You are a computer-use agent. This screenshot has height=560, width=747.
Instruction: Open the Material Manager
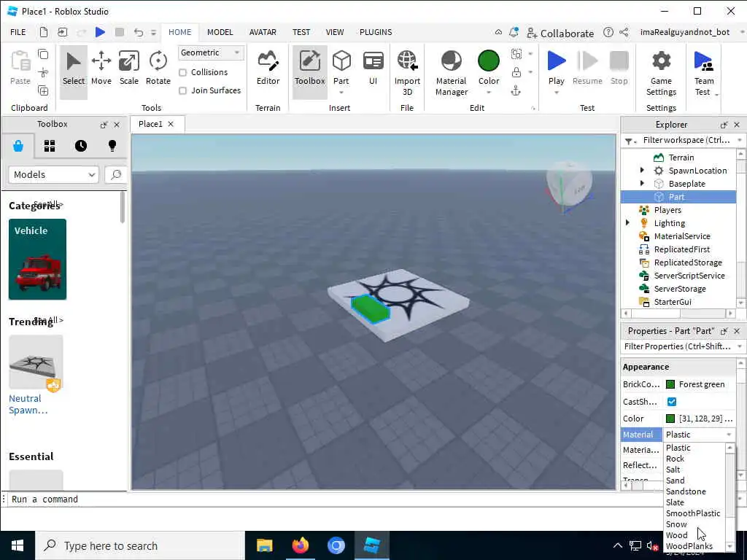click(451, 73)
